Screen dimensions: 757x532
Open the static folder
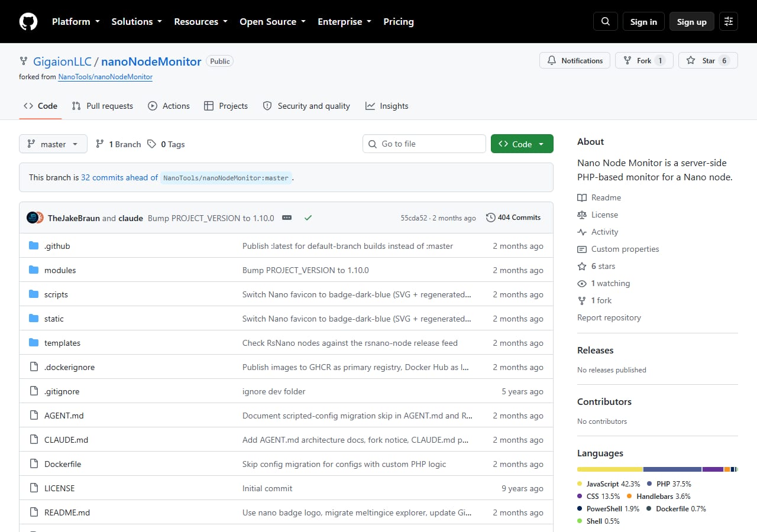click(54, 319)
